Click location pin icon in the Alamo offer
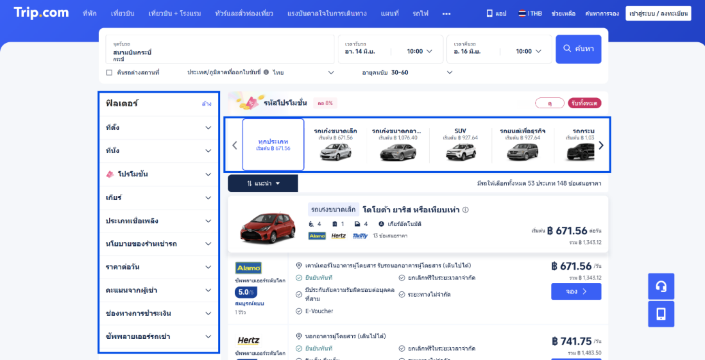Image resolution: width=705 pixels, height=360 pixels. (299, 265)
